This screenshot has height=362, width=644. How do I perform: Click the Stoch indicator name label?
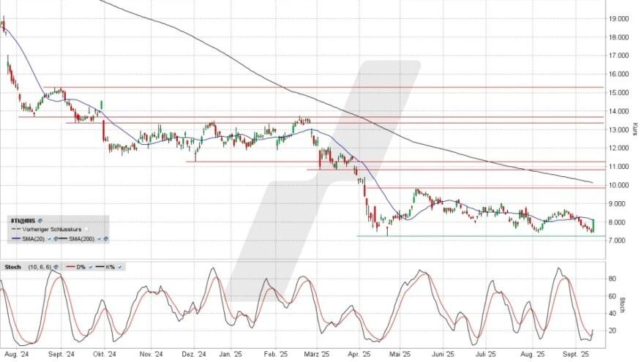coord(11,267)
